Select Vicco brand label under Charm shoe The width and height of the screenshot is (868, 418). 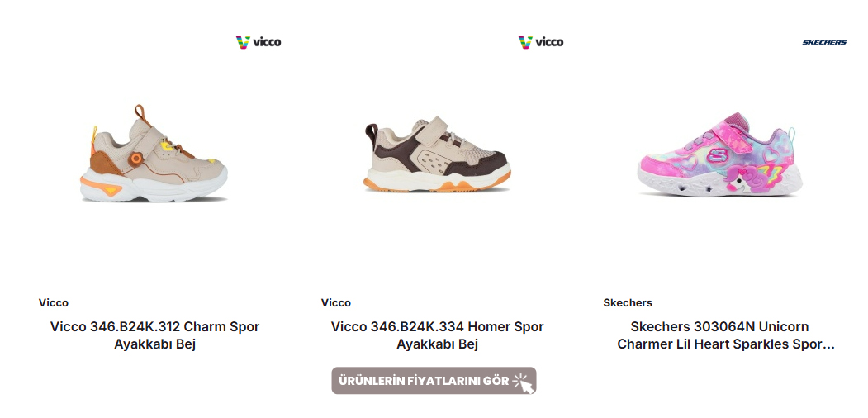(54, 303)
